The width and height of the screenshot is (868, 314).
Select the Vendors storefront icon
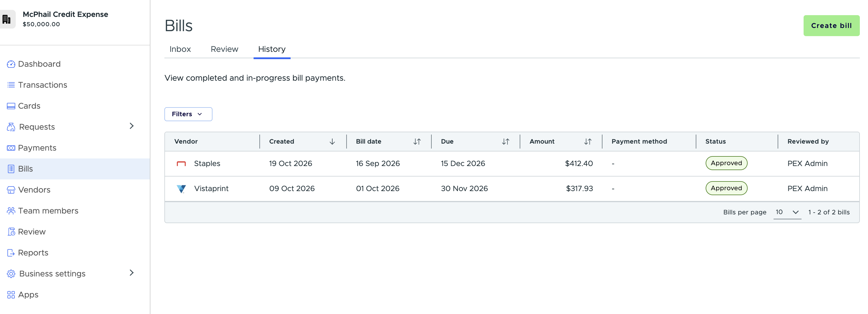pyautogui.click(x=11, y=190)
